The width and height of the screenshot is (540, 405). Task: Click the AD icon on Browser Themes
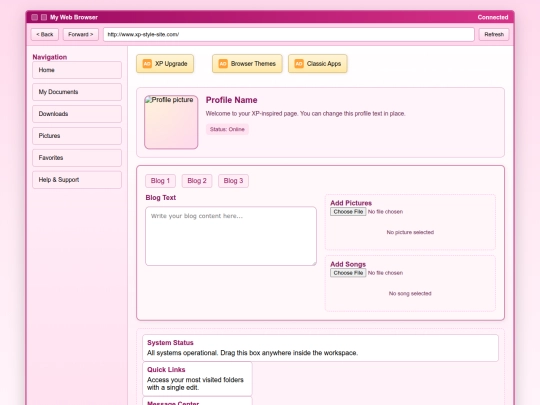tap(223, 64)
